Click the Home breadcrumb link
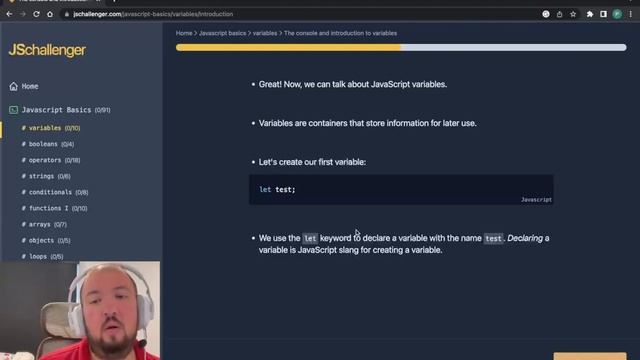 (184, 33)
